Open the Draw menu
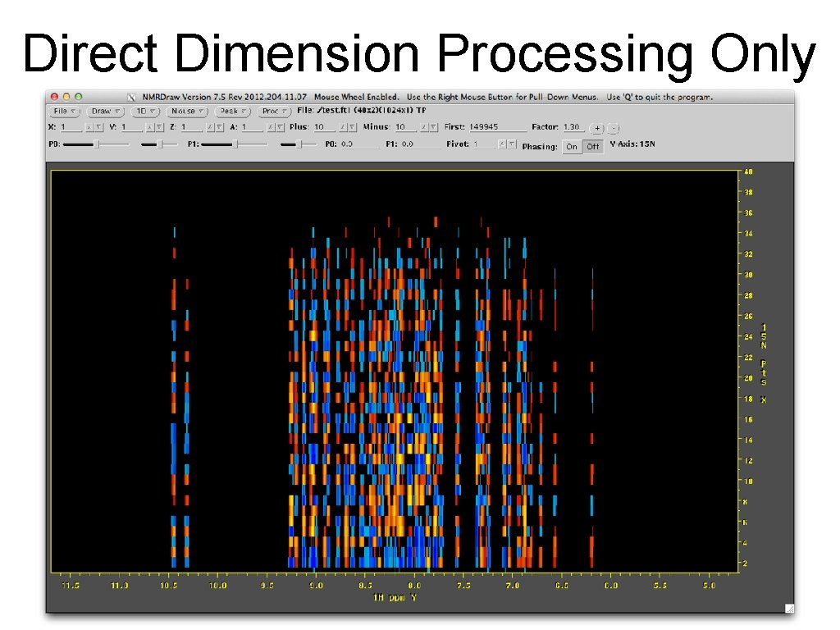Image resolution: width=840 pixels, height=630 pixels. point(104,112)
